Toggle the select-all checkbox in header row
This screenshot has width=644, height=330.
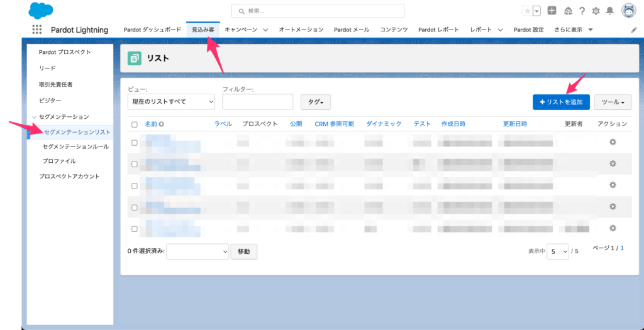(135, 124)
